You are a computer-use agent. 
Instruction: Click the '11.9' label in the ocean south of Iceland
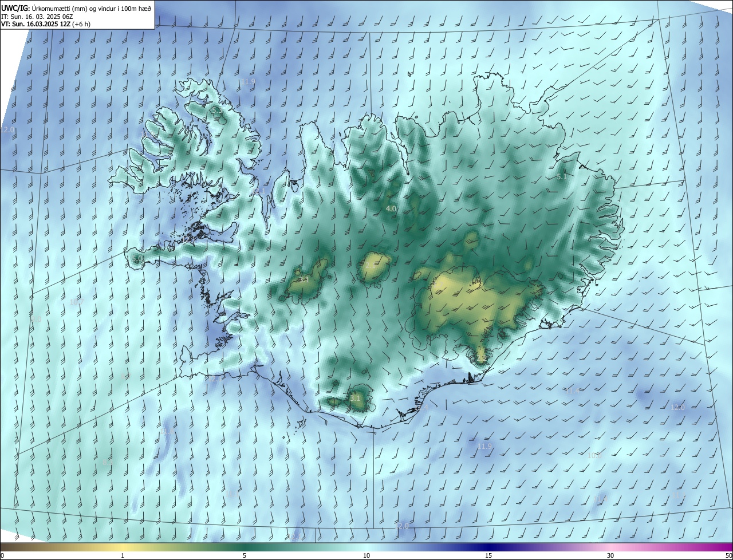coord(484,446)
